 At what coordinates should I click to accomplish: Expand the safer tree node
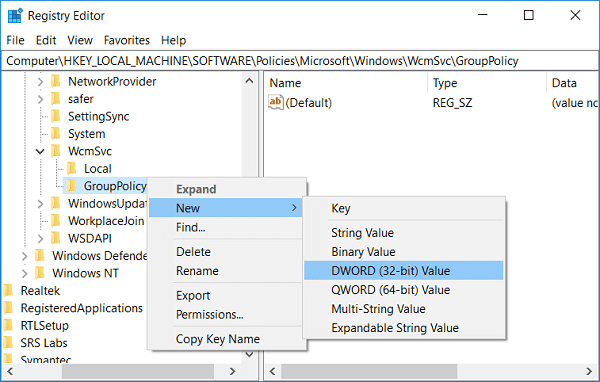click(x=41, y=99)
